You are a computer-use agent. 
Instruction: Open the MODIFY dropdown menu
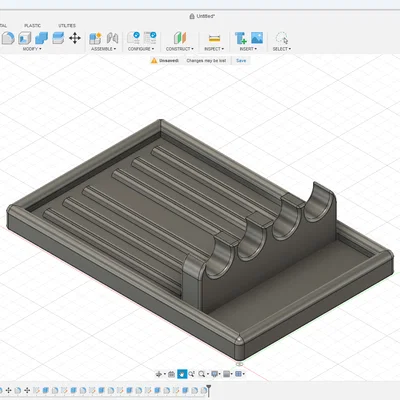pos(32,49)
